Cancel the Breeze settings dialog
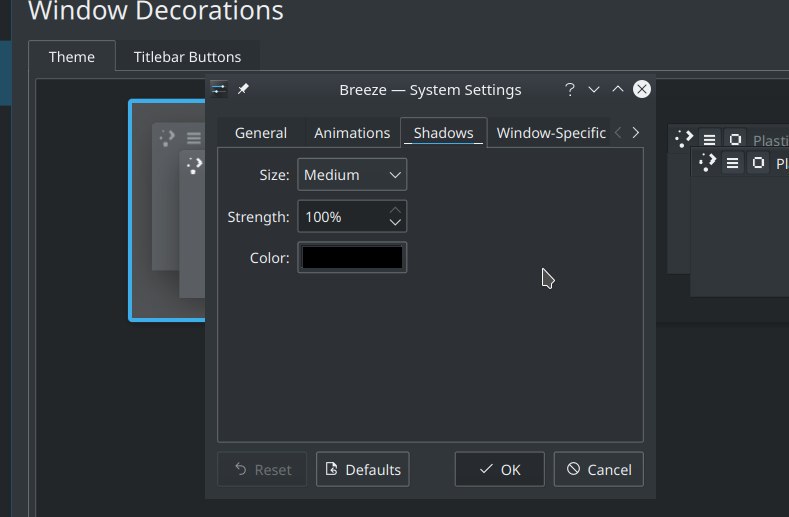Viewport: 789px width, 517px height. pyautogui.click(x=599, y=469)
